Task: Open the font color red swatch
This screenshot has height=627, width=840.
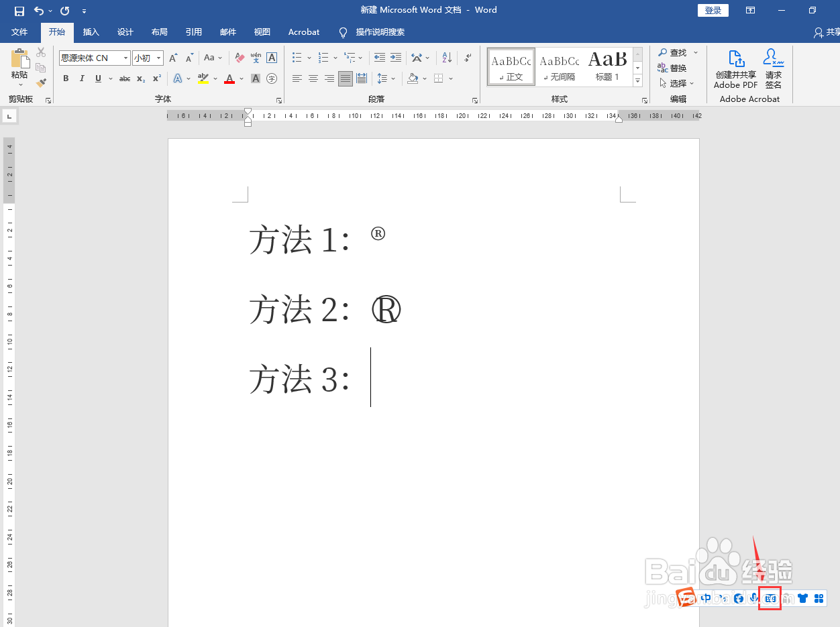Action: coord(230,78)
